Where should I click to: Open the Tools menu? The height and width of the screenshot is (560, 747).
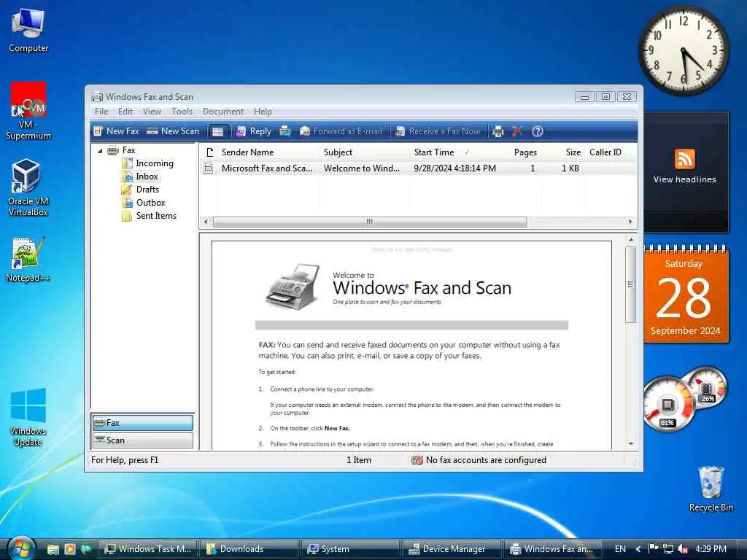point(182,112)
